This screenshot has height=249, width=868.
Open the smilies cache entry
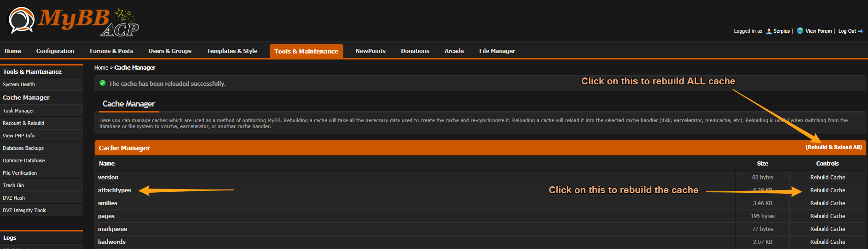coord(108,203)
